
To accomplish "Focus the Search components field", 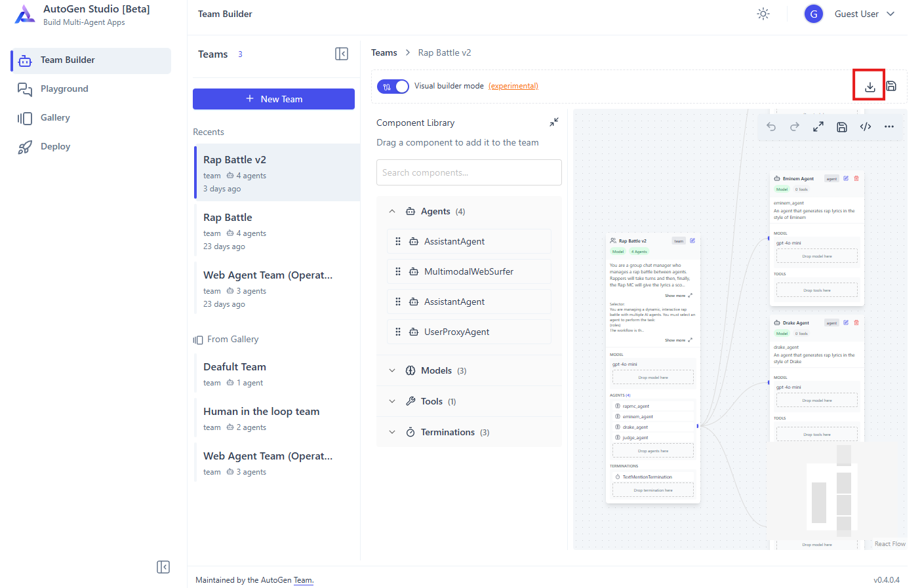I will click(469, 172).
